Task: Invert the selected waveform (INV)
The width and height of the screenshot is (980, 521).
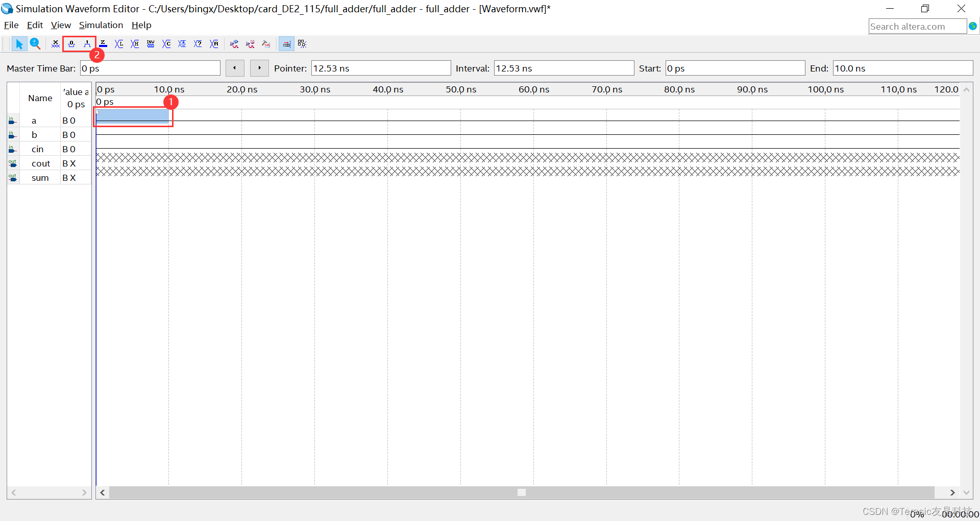Action: point(151,44)
